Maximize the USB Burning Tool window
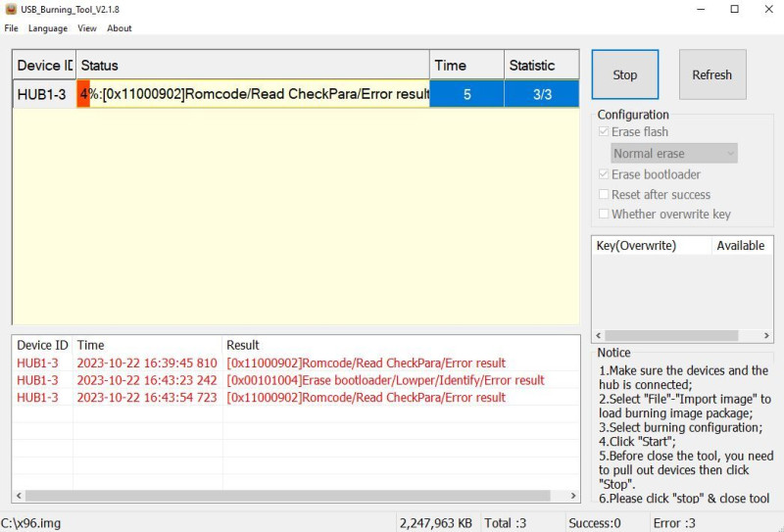 pyautogui.click(x=734, y=9)
